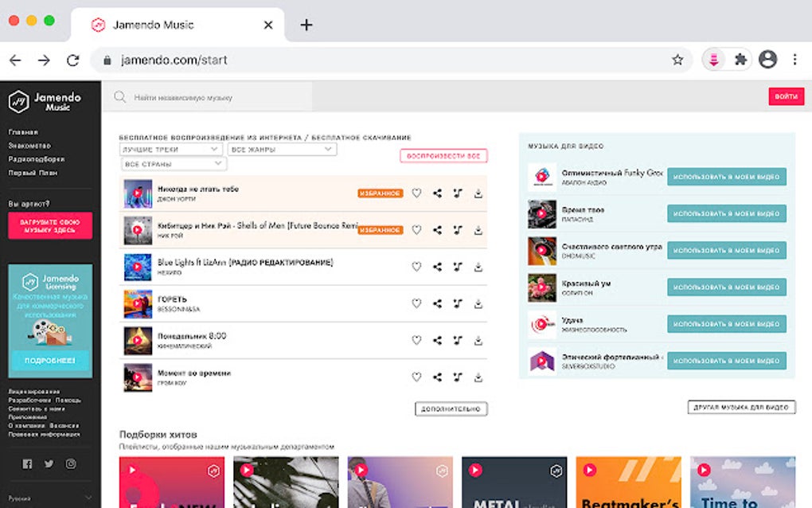This screenshot has height=508, width=812.
Task: Toggle heart on «ГОРЕТЬ» track
Action: (x=416, y=303)
